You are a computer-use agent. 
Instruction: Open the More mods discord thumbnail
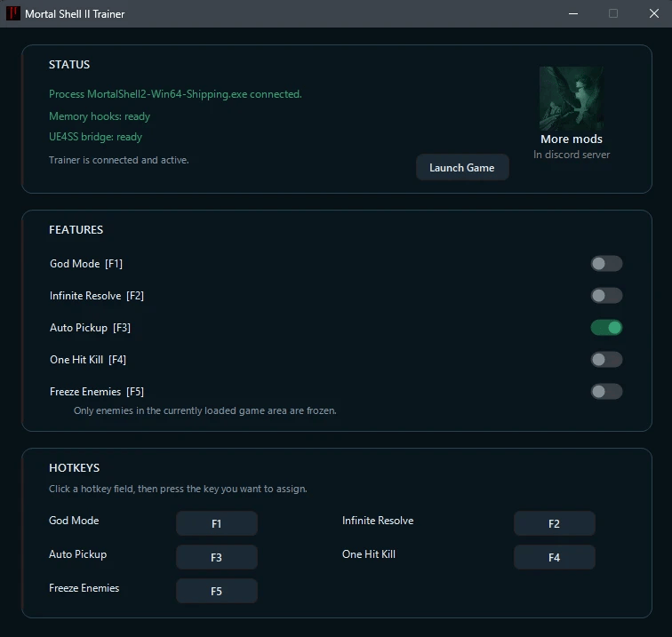[x=572, y=99]
